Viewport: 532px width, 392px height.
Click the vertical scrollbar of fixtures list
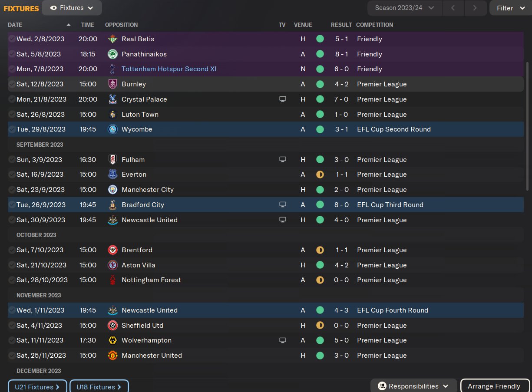pos(528,126)
